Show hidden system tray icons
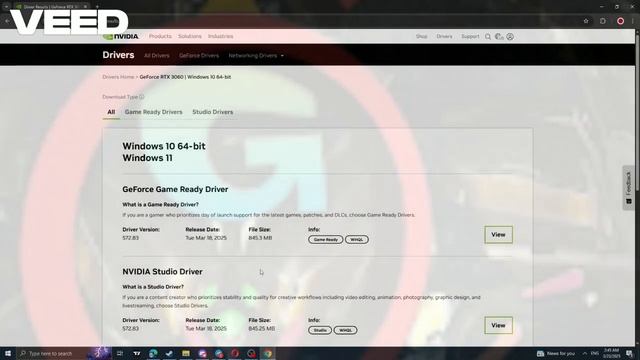Viewport: 640px width, 360px height. pyautogui.click(x=584, y=353)
